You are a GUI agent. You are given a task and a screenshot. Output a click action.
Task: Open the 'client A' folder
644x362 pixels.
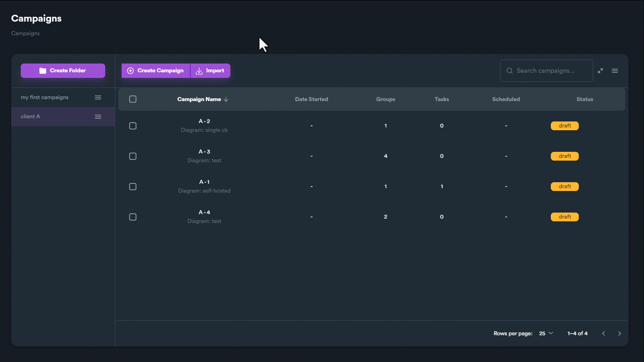pyautogui.click(x=30, y=117)
